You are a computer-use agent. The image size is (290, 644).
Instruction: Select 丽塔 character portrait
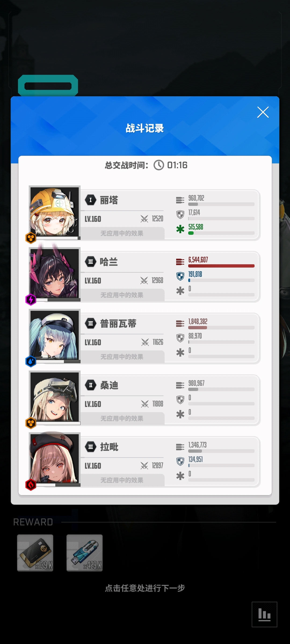point(55,211)
